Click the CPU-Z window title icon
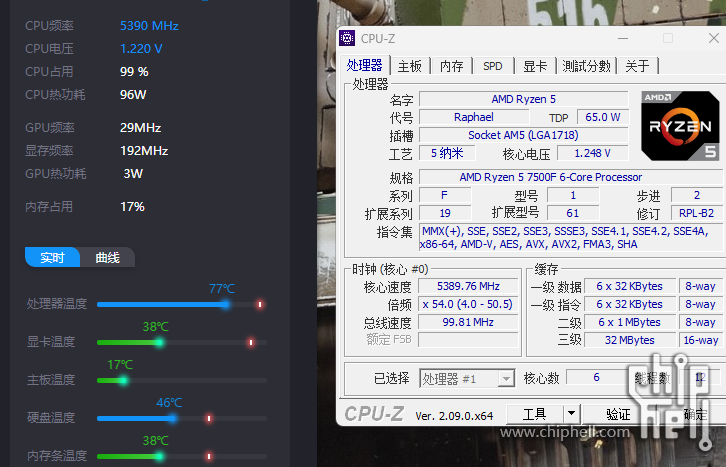Image resolution: width=726 pixels, height=467 pixels. (347, 38)
